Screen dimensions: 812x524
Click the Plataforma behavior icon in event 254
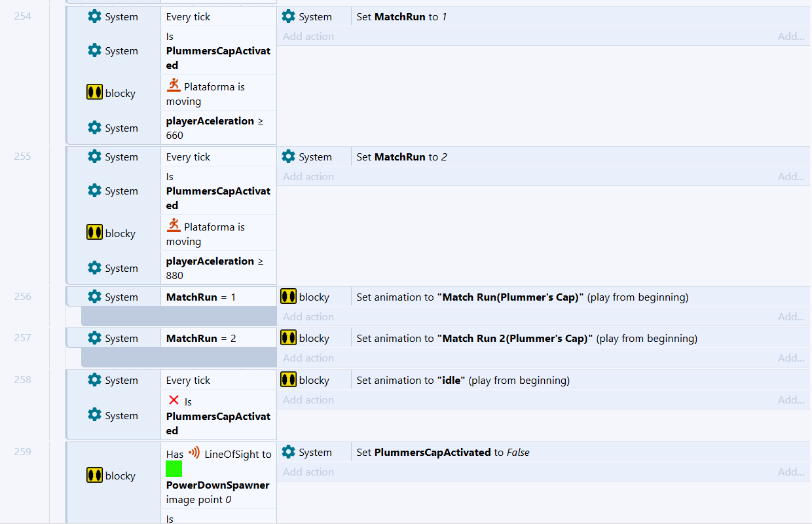click(174, 85)
